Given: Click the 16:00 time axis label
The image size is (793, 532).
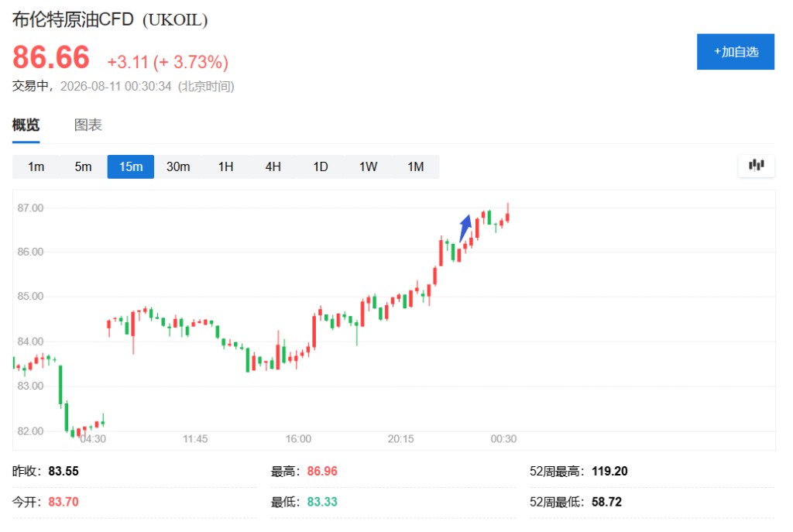Looking at the screenshot, I should pyautogui.click(x=298, y=438).
